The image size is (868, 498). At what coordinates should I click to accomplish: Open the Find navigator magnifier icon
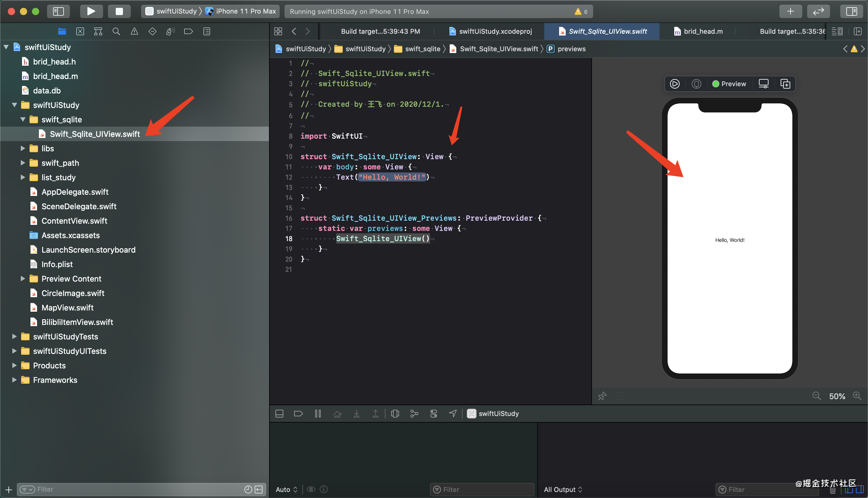point(116,31)
